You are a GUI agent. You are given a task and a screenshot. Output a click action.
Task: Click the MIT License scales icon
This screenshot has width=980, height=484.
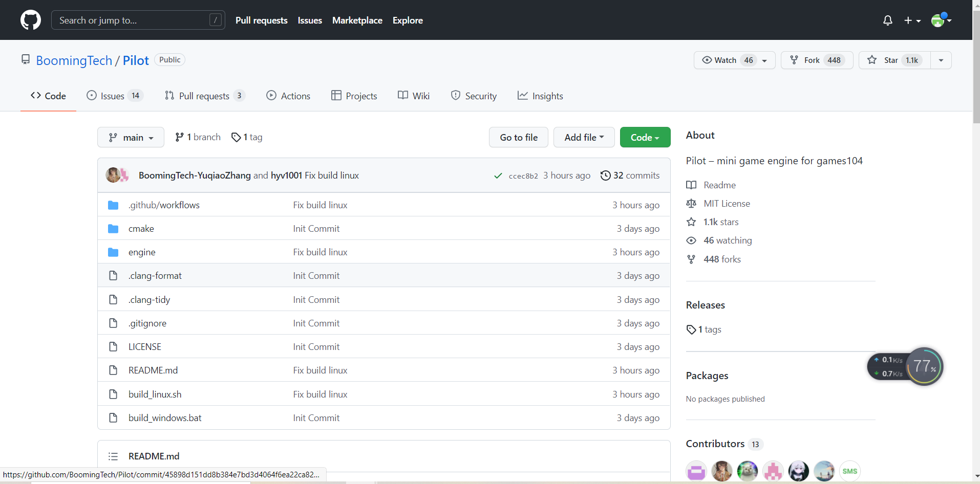(x=691, y=204)
